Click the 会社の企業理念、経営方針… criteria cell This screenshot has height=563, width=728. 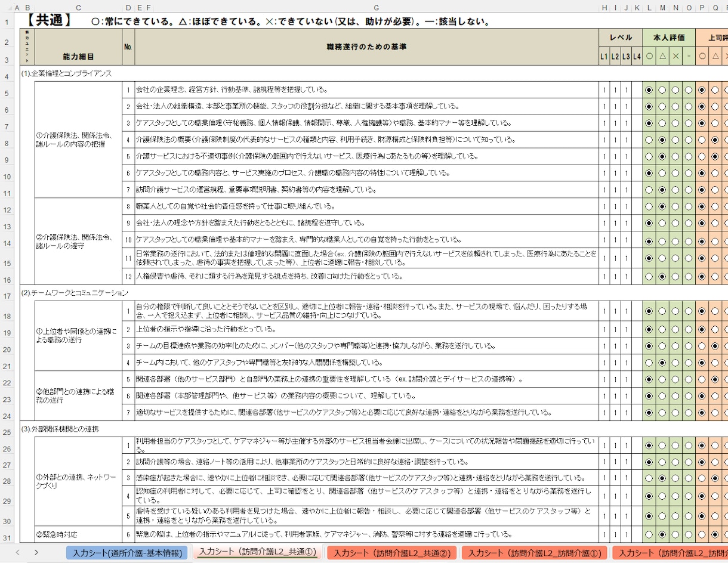pos(367,90)
